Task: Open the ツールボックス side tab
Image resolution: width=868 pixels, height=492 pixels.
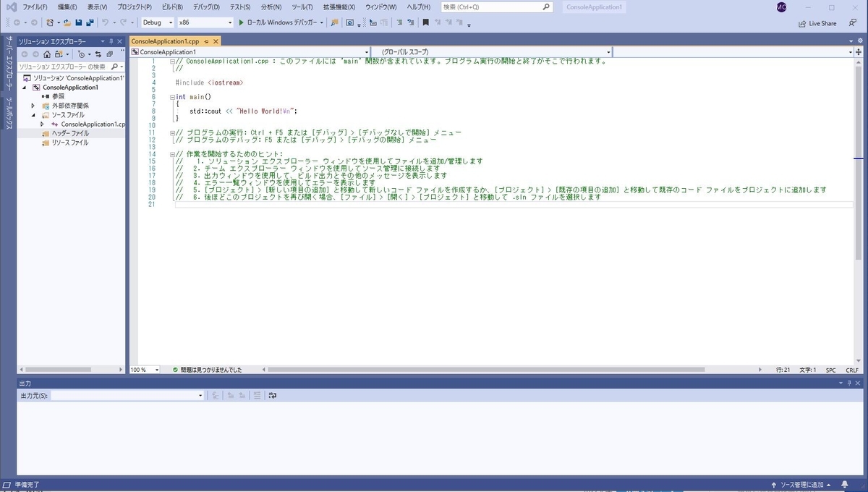Action: click(x=8, y=114)
